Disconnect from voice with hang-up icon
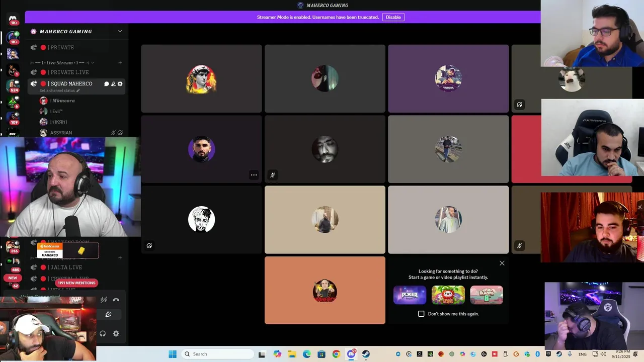This screenshot has width=644, height=362. pyautogui.click(x=116, y=300)
